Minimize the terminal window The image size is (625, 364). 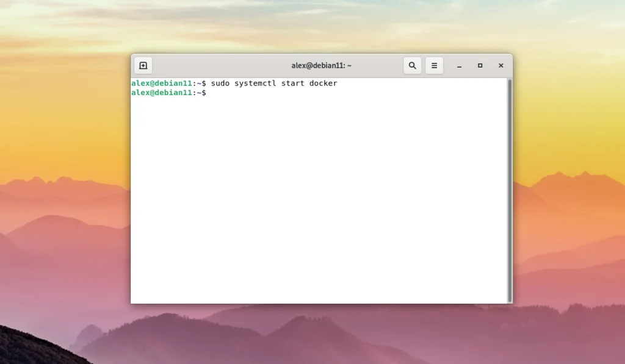click(459, 66)
